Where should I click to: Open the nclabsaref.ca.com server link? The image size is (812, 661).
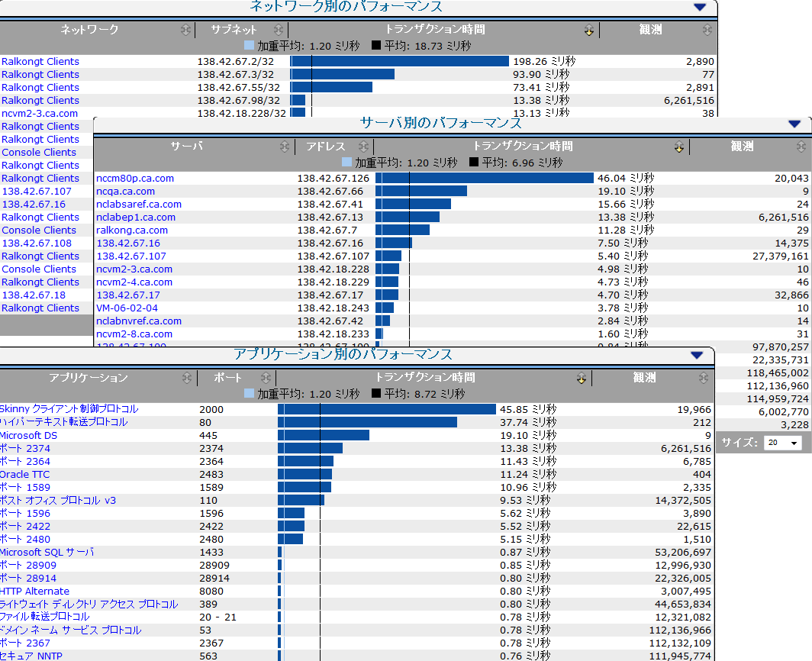pyautogui.click(x=139, y=204)
